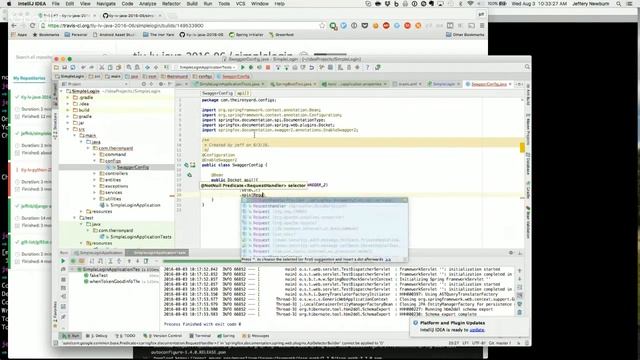This screenshot has height=360, width=640.
Task: Bookmark the Travis page with star icon
Action: pyautogui.click(x=322, y=26)
